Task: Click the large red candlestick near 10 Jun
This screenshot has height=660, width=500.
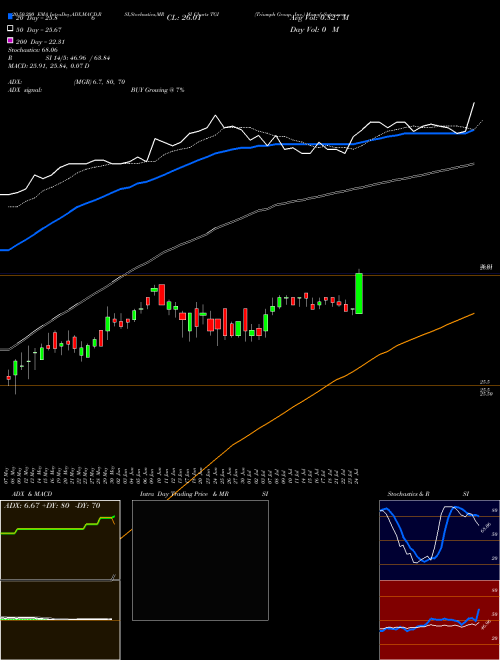Action: pyautogui.click(x=162, y=295)
